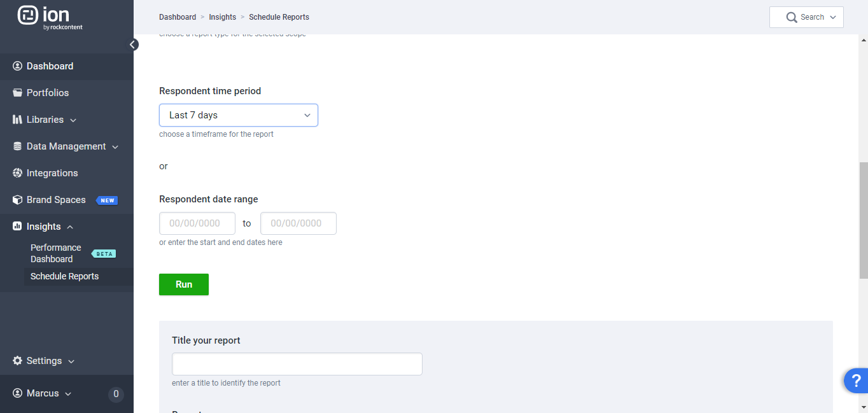
Task: Click the scrollbar down arrow
Action: (864, 407)
